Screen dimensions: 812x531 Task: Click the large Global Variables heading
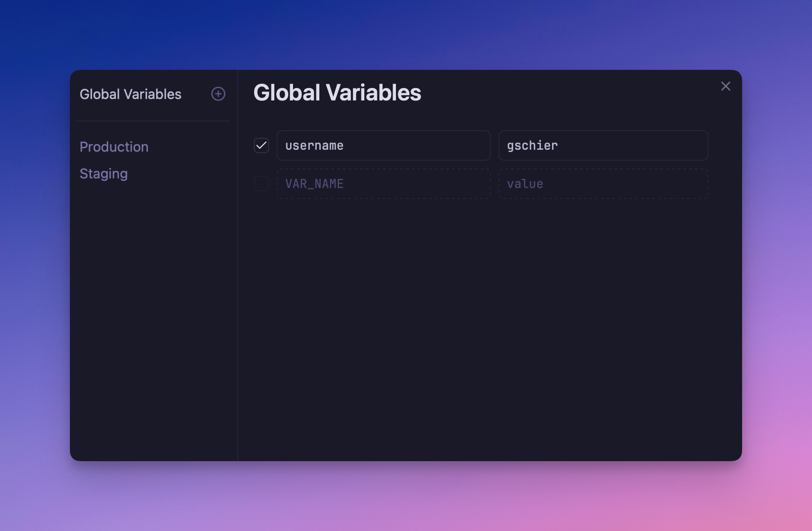tap(337, 93)
